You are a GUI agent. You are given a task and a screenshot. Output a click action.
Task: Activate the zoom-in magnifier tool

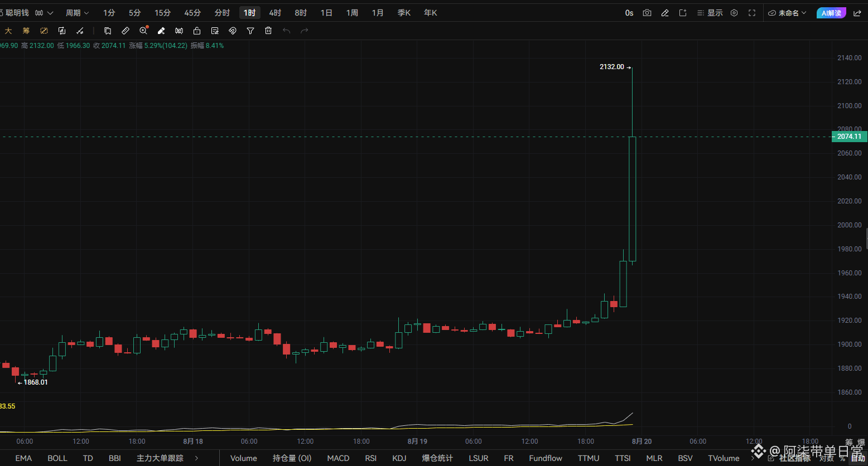pyautogui.click(x=143, y=31)
